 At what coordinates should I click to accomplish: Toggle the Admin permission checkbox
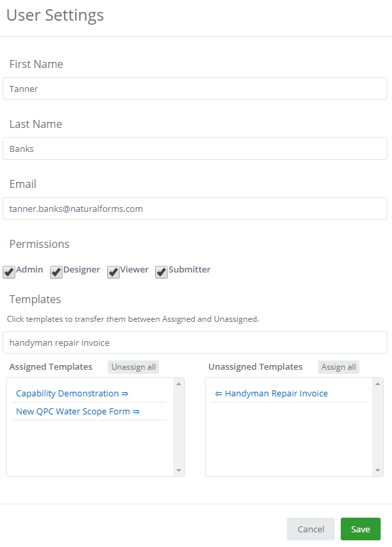pos(9,272)
